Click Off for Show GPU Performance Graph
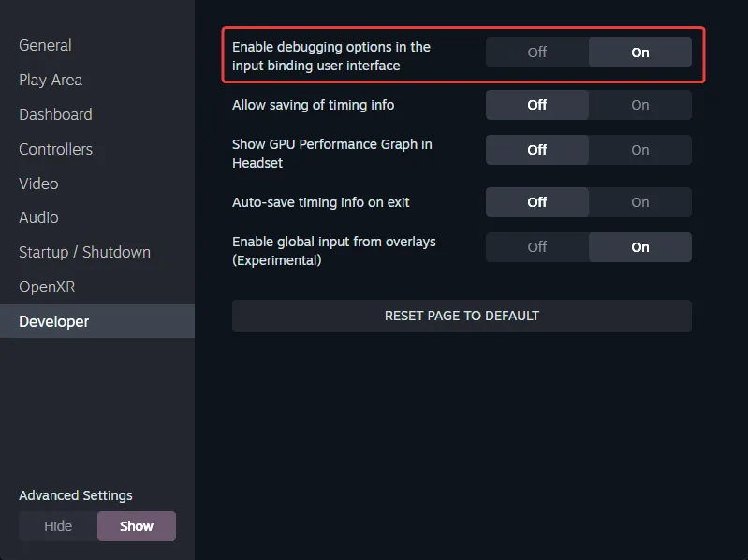Viewport: 748px width, 560px height. [537, 150]
